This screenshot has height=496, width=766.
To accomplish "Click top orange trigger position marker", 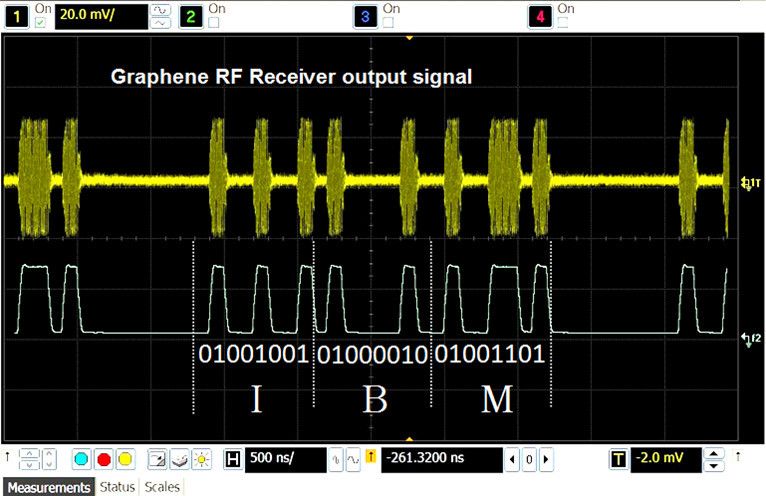I will 409,38.
